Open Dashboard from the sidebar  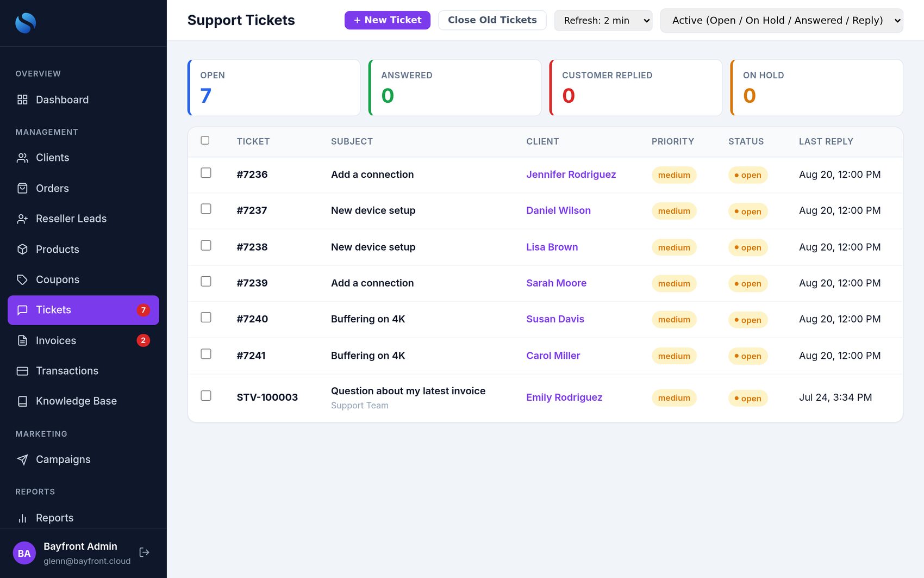83,100
